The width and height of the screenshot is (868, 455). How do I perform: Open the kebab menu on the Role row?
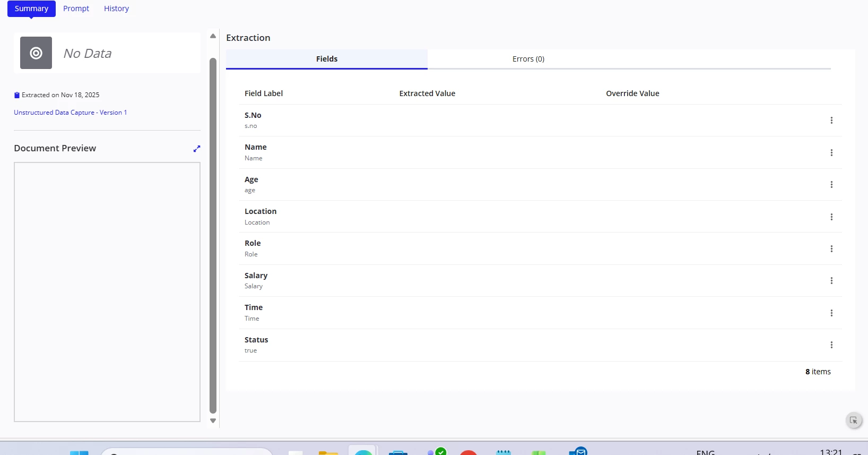pyautogui.click(x=831, y=249)
